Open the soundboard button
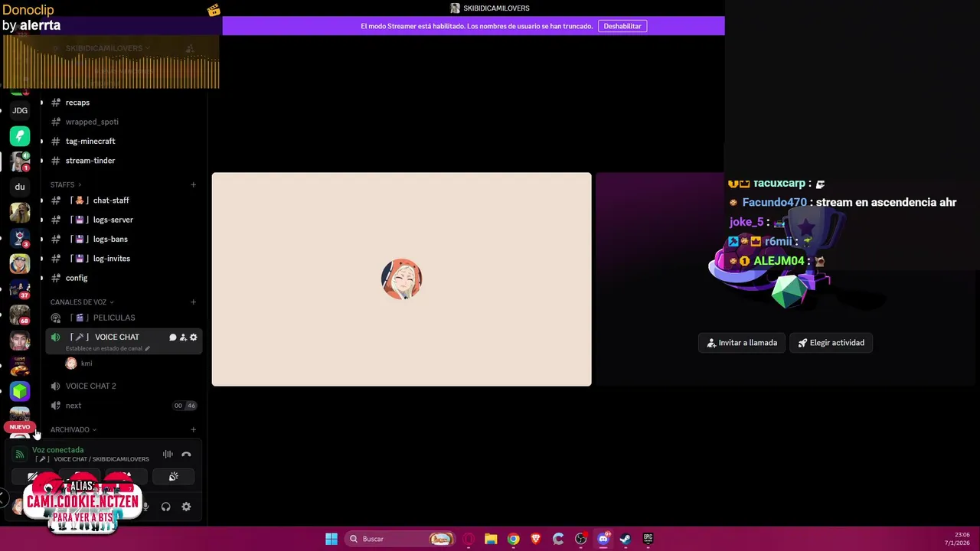 [x=174, y=477]
